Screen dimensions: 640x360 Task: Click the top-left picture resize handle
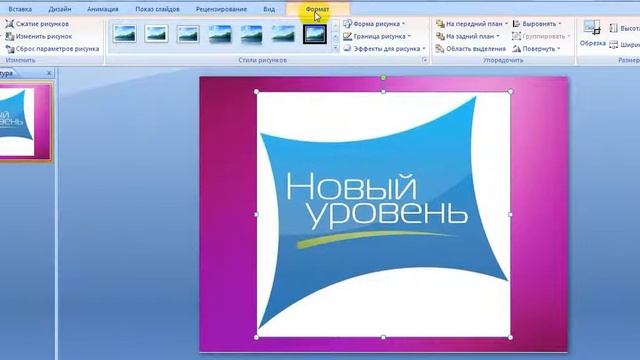[256, 92]
